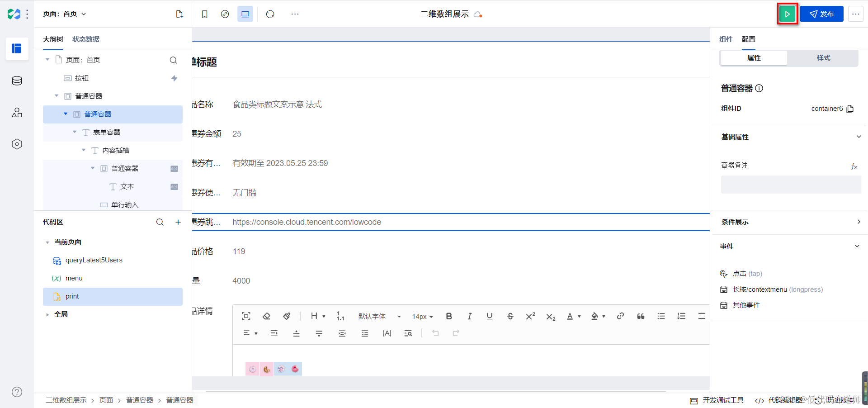Image resolution: width=868 pixels, height=408 pixels.
Task: Collapse the 页面: 首页 tree node
Action: (x=47, y=60)
